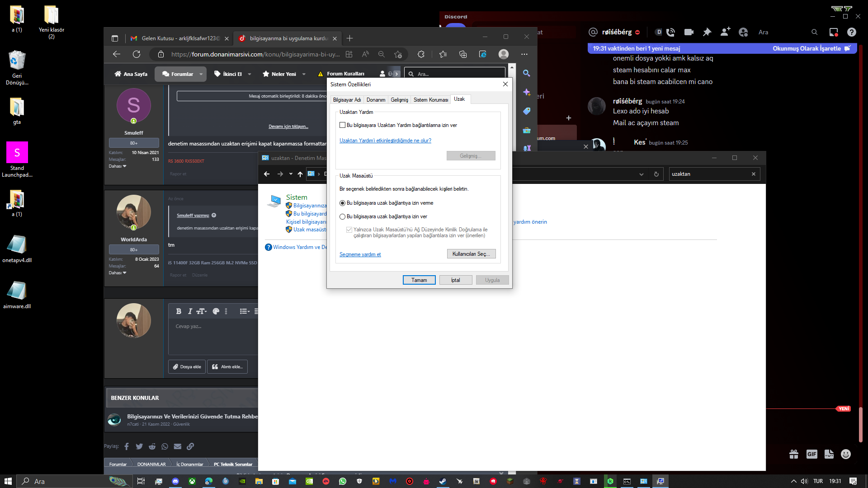Image resolution: width=868 pixels, height=488 pixels.
Task: Start a voice call in Discord
Action: [670, 32]
